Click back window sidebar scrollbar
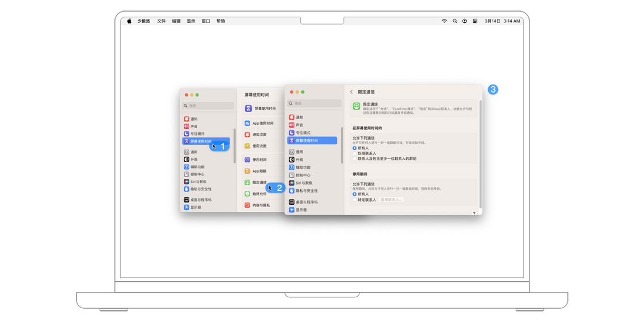644x322 pixels. tap(235, 145)
